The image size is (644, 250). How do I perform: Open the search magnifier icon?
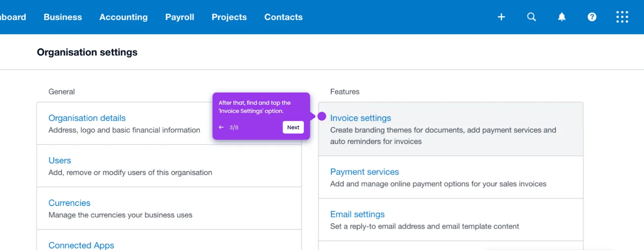[x=531, y=17]
